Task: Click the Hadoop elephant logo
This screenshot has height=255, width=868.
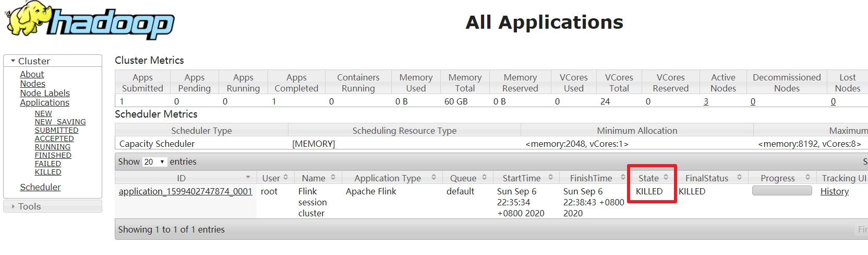Action: coord(89,19)
